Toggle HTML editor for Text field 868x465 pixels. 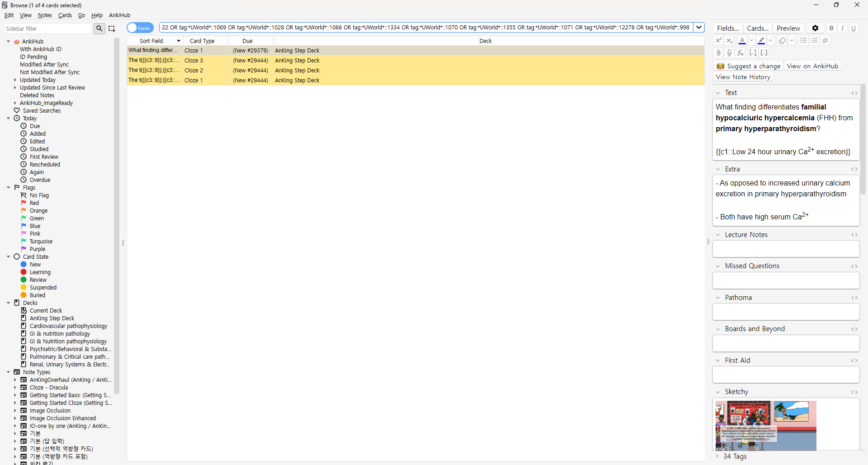click(854, 93)
